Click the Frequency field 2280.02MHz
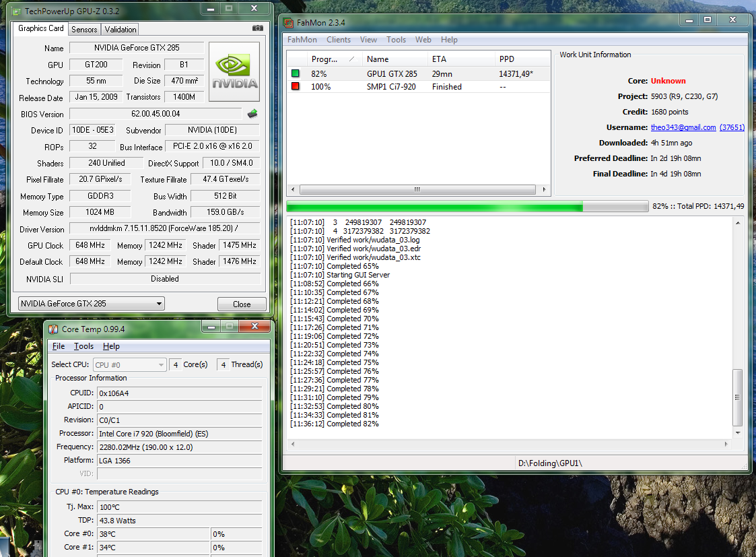Viewport: 756px width, 557px height. point(179,447)
